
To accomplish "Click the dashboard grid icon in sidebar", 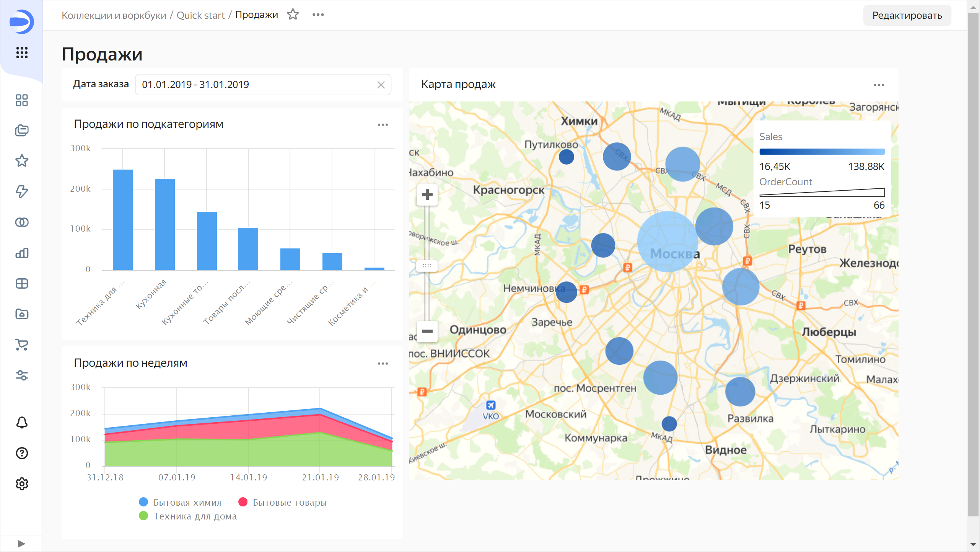I will click(21, 100).
